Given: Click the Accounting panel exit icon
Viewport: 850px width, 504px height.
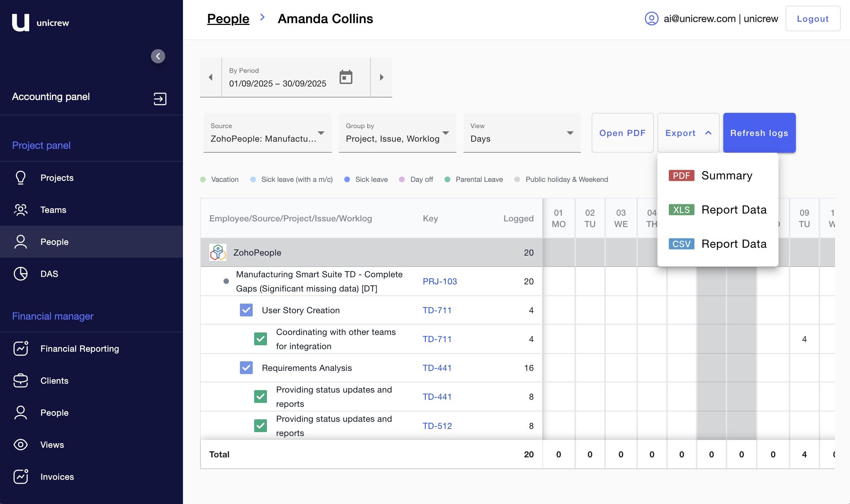Looking at the screenshot, I should coord(160,99).
